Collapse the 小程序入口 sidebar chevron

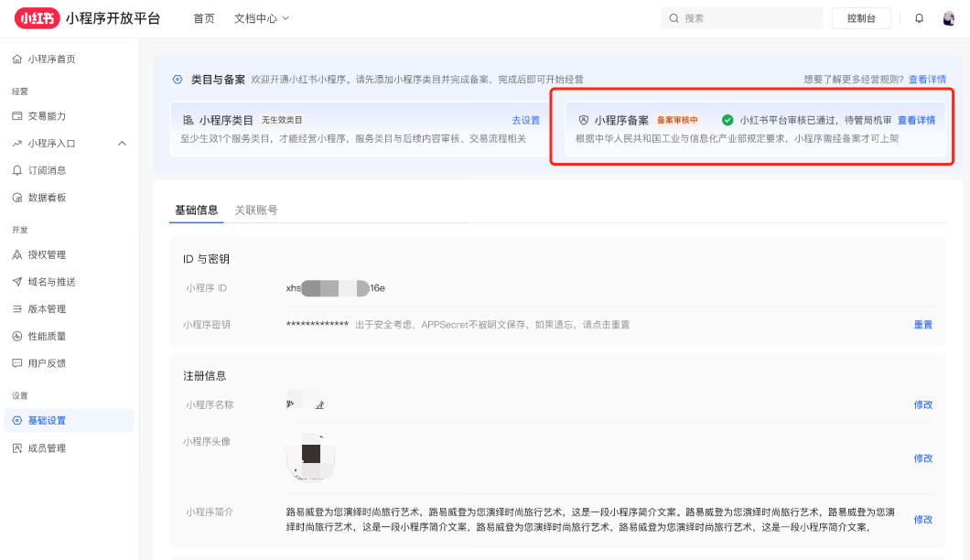(x=122, y=144)
